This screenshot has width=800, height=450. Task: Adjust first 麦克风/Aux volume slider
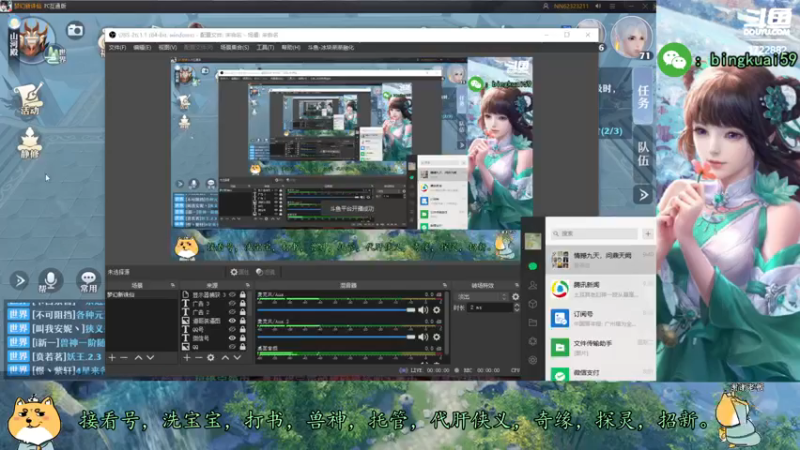[336, 310]
